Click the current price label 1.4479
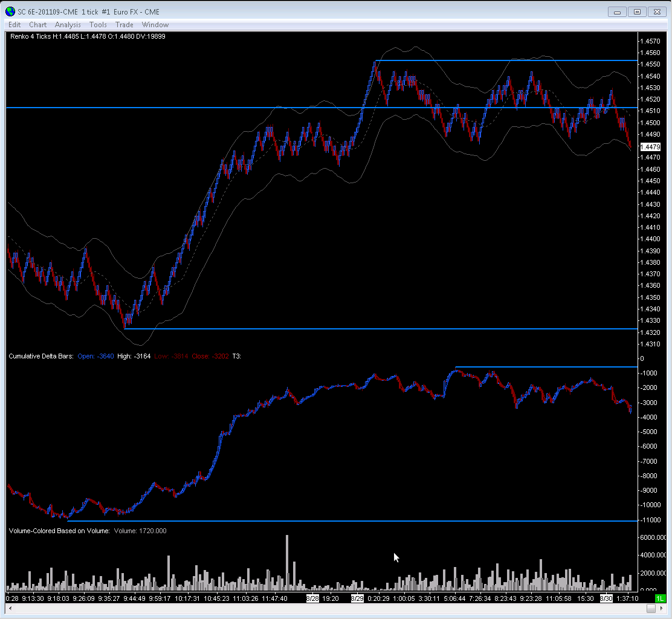 [650, 147]
